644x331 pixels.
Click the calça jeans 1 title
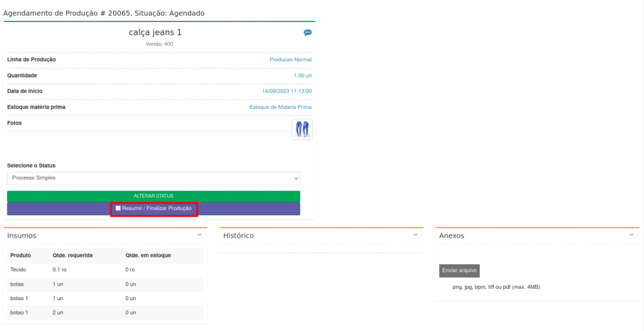[160, 32]
